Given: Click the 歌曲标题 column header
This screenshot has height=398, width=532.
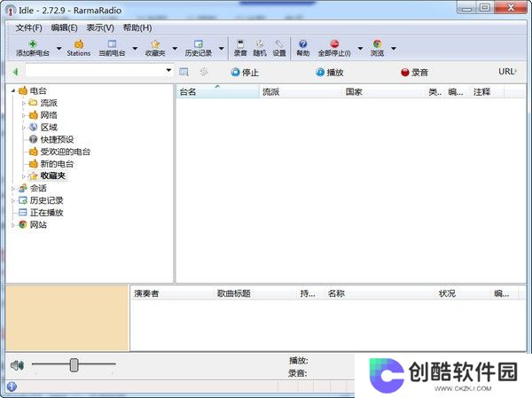Looking at the screenshot, I should (254, 293).
